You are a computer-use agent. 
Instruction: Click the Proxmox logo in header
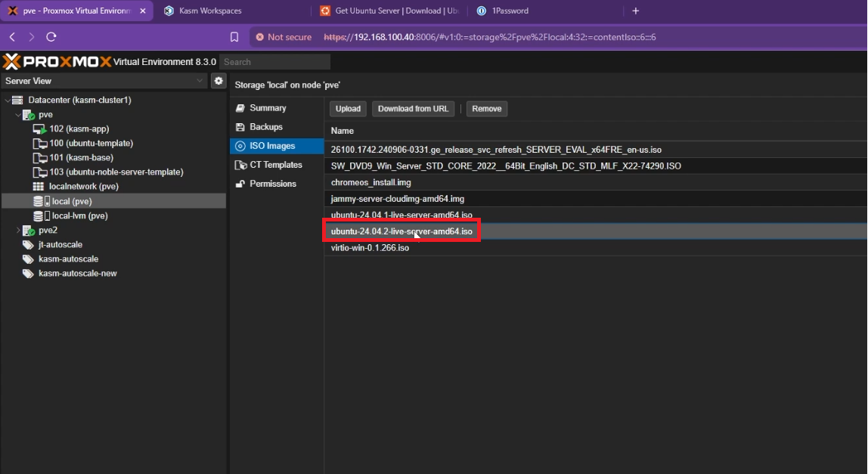point(57,62)
